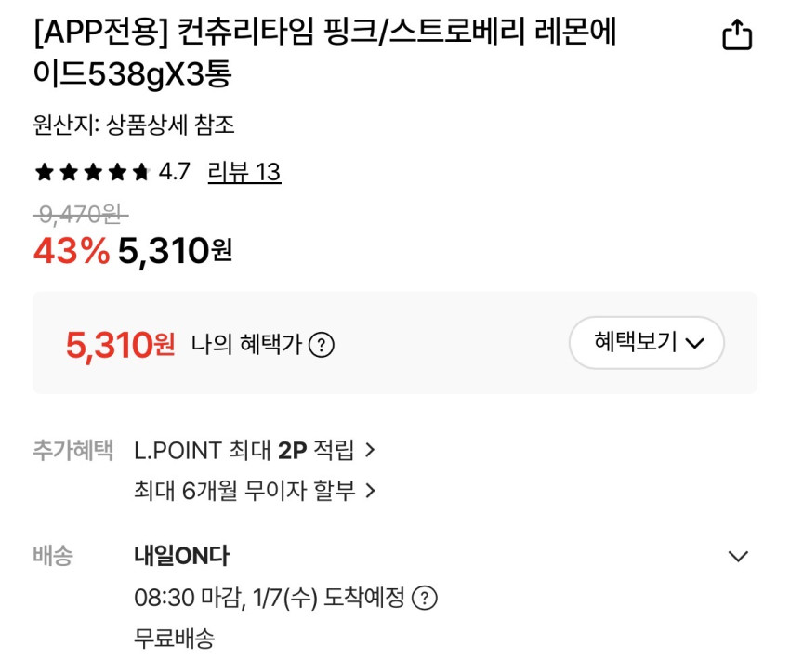This screenshot has width=790, height=672.
Task: Click the arrow after 최대 6개월 무이자 할부
Action: pos(370,491)
